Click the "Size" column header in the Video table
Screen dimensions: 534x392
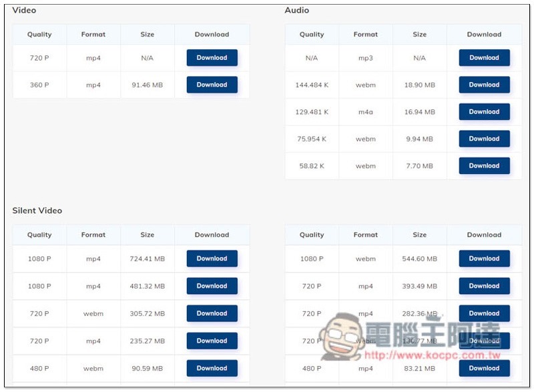[147, 35]
